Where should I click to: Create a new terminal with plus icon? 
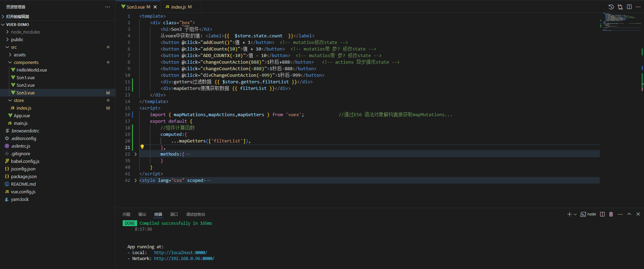tap(569, 214)
